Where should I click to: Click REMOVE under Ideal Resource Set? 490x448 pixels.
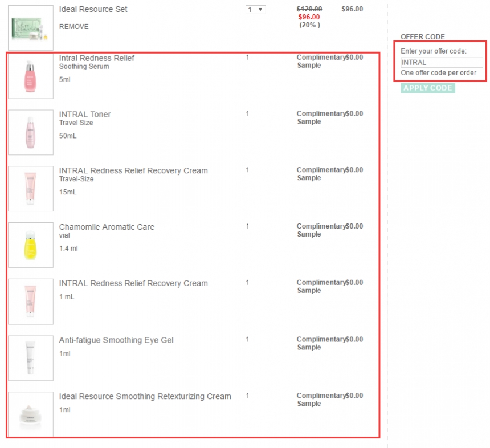(73, 27)
